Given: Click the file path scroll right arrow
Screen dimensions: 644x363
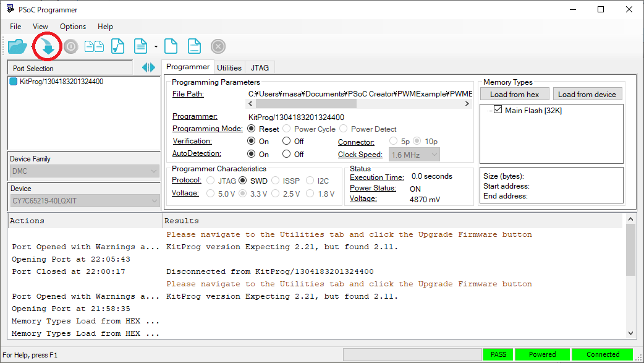Looking at the screenshot, I should [x=467, y=104].
